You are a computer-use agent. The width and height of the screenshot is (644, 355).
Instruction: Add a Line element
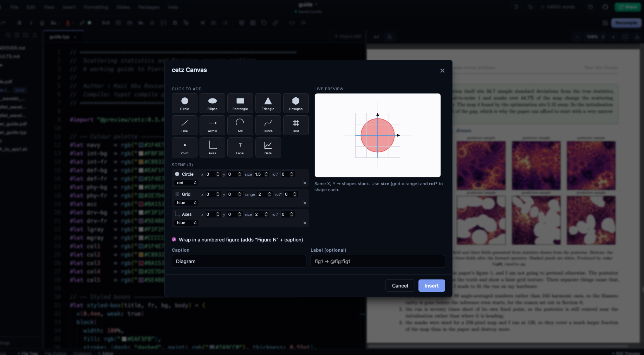coord(184,125)
